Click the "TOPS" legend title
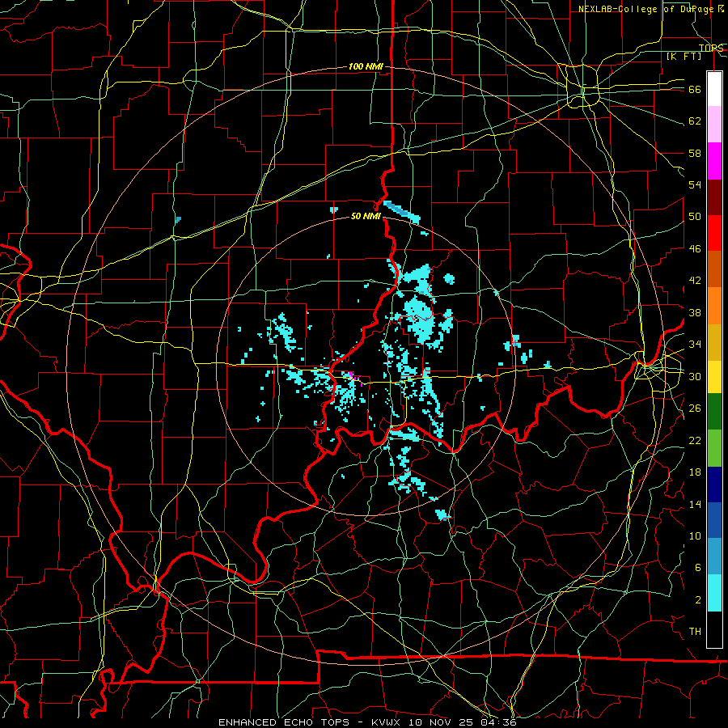This screenshot has height=728, width=728. point(711,48)
